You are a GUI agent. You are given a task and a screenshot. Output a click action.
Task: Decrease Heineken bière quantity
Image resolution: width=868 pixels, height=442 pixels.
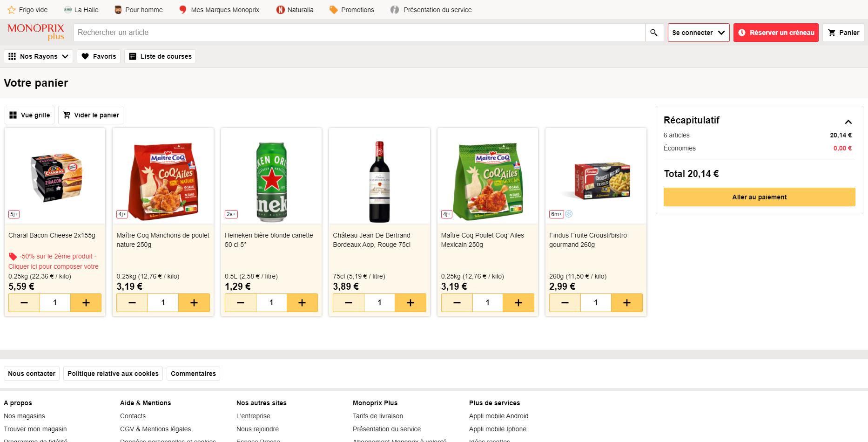point(241,303)
